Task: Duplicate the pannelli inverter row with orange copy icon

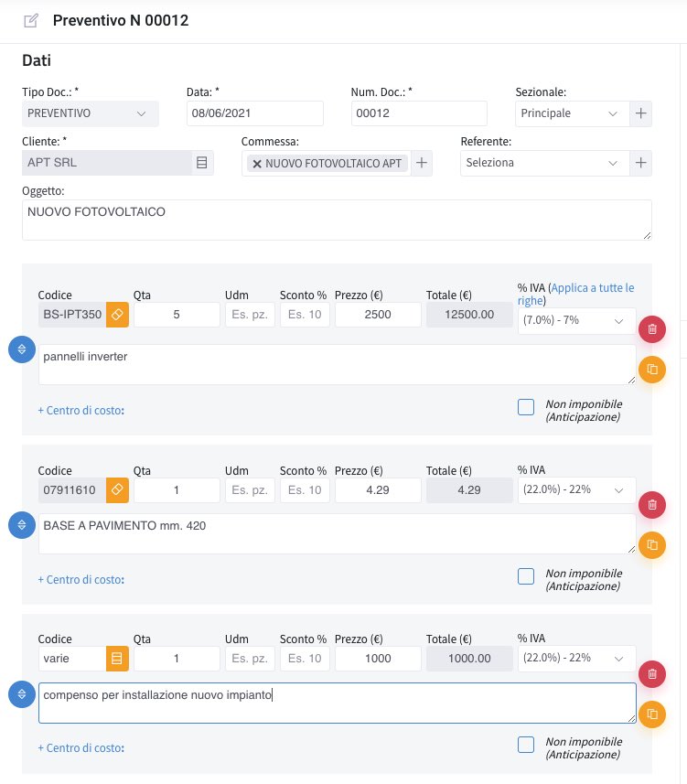Action: pyautogui.click(x=652, y=370)
